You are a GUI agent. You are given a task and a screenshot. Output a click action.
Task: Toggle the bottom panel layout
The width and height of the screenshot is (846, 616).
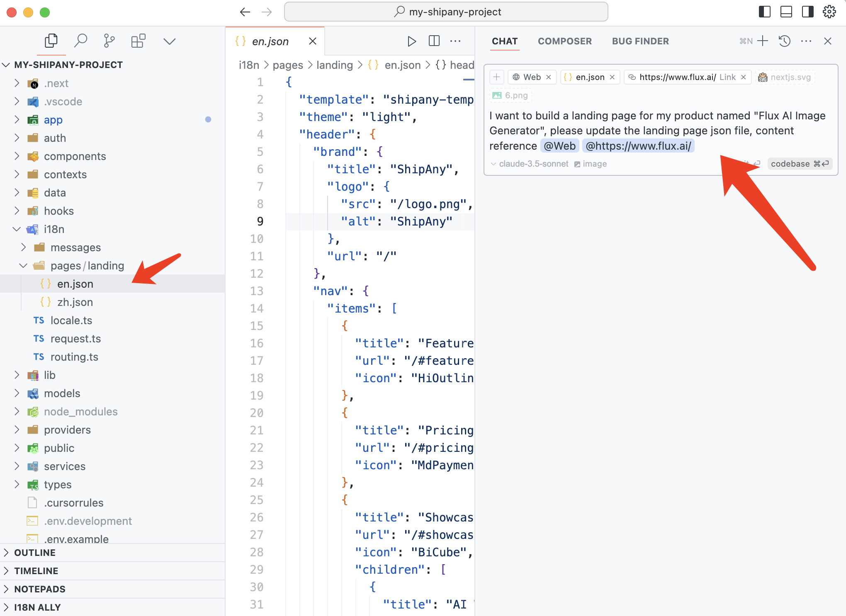(786, 12)
